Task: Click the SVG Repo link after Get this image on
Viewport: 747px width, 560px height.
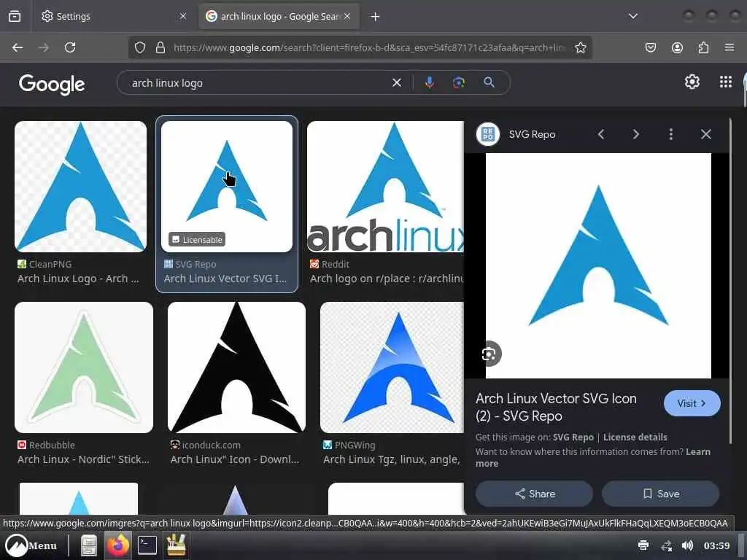Action: (x=573, y=437)
